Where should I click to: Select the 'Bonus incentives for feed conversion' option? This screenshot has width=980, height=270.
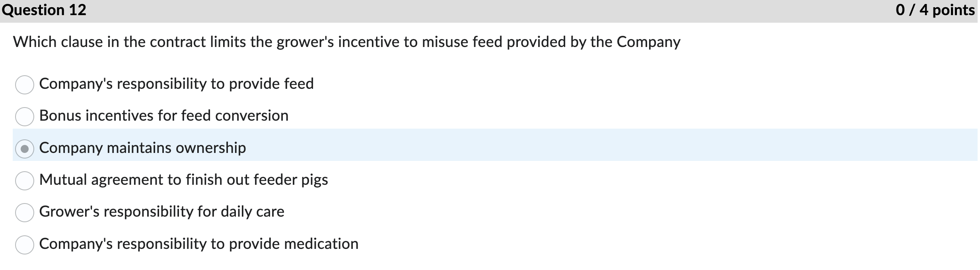click(x=25, y=116)
